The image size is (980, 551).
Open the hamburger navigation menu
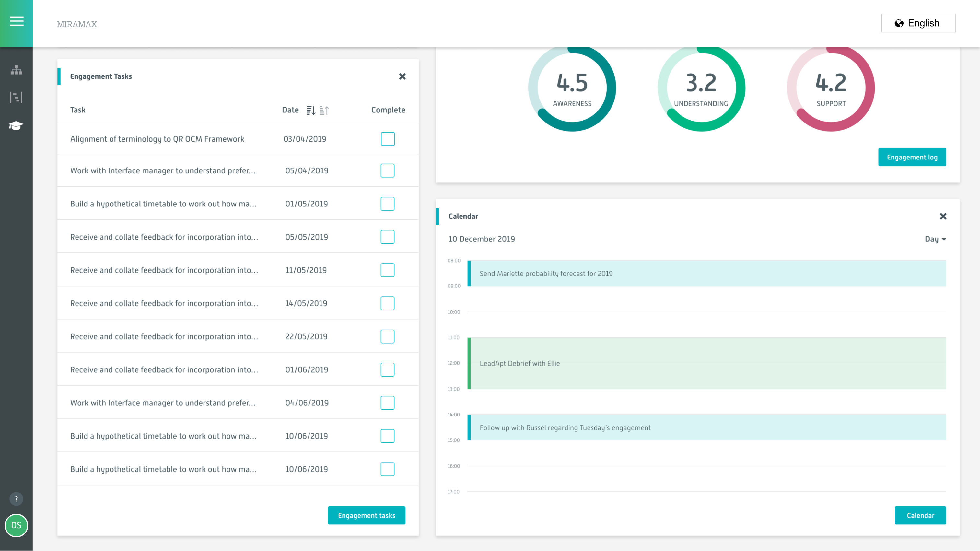click(x=16, y=21)
